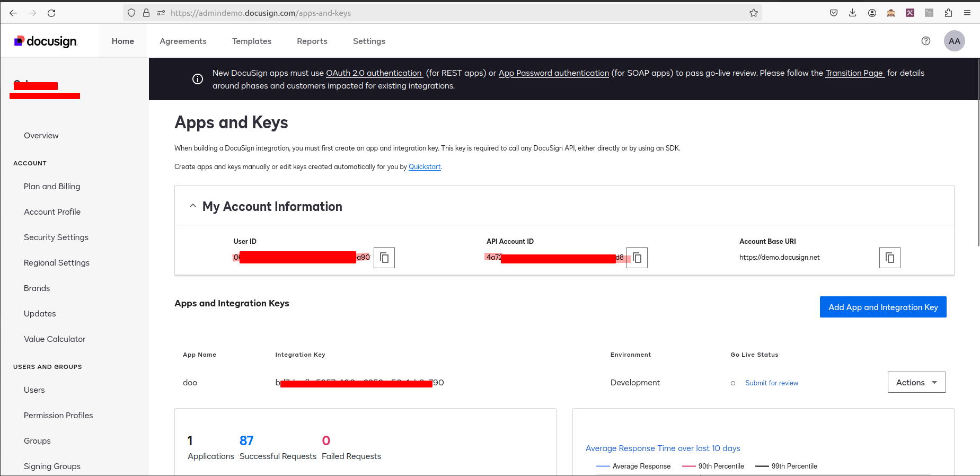The width and height of the screenshot is (980, 476).
Task: Click the browser address bar URL
Action: pyautogui.click(x=261, y=13)
